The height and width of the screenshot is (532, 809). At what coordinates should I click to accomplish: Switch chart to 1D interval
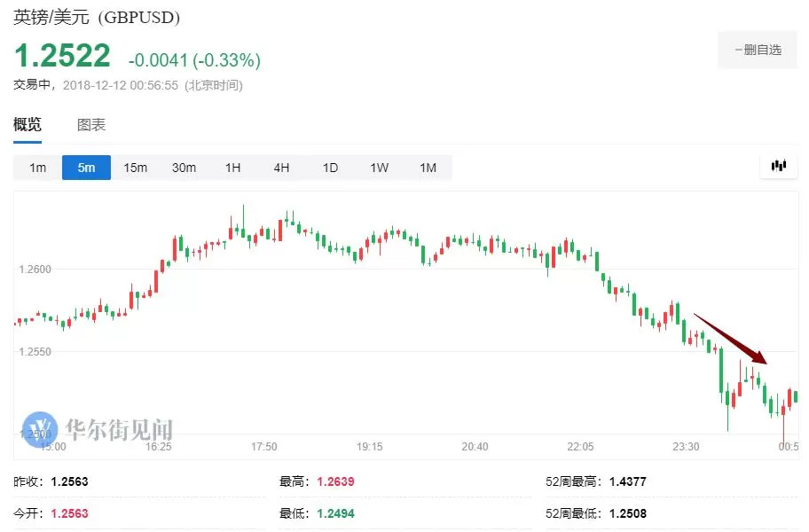pyautogui.click(x=330, y=168)
